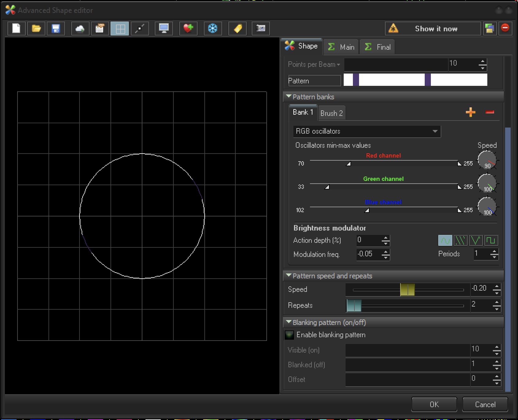The height and width of the screenshot is (420, 518).
Task: Enable blanking pattern checkbox
Action: click(289, 335)
